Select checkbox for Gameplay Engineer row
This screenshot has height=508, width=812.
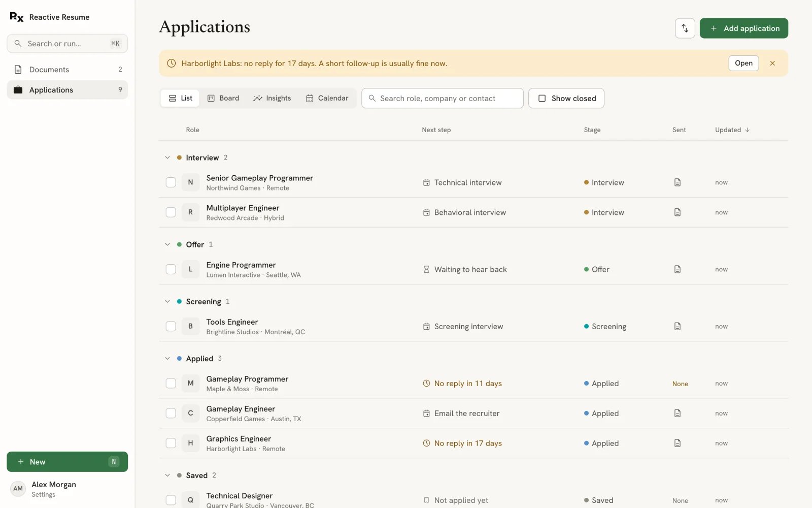171,414
